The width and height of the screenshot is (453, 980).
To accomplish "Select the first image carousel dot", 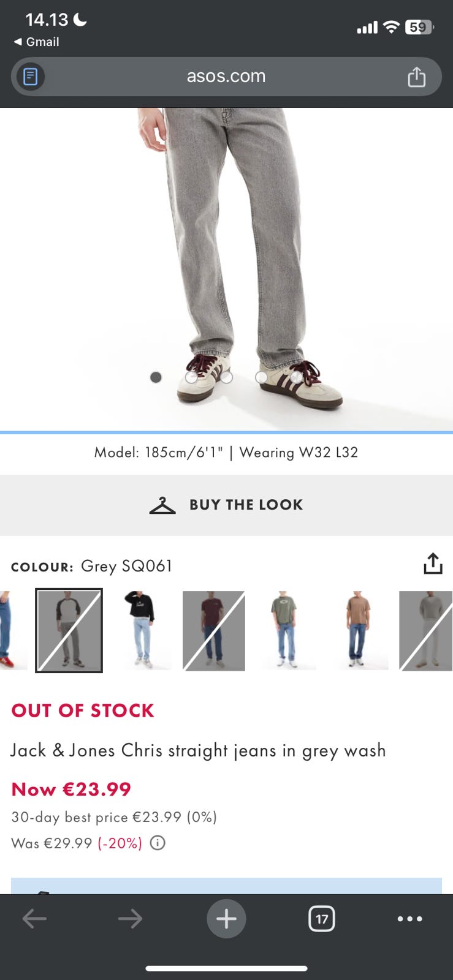I will 156,377.
